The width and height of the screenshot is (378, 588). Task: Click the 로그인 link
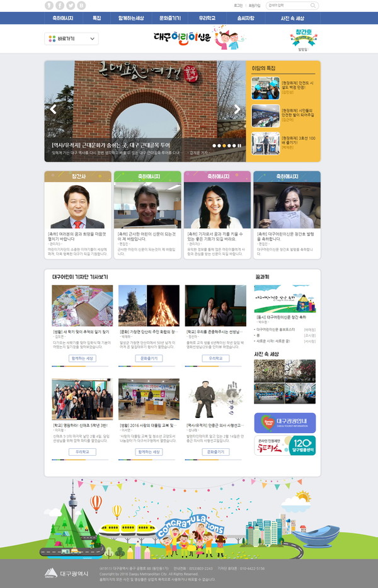(238, 5)
